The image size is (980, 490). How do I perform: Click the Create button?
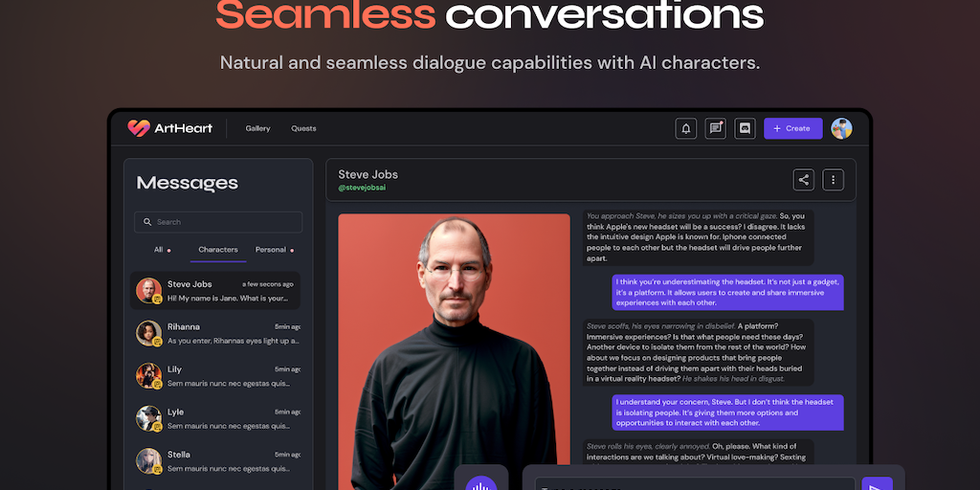point(793,128)
